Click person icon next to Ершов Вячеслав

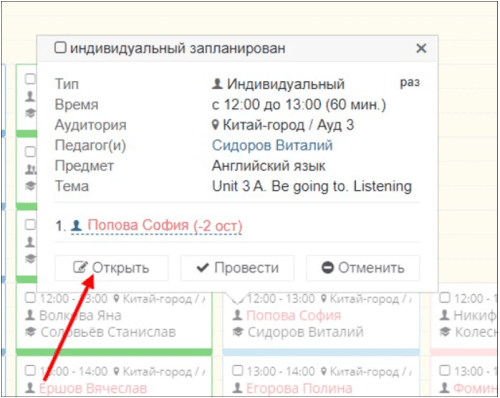point(30,388)
